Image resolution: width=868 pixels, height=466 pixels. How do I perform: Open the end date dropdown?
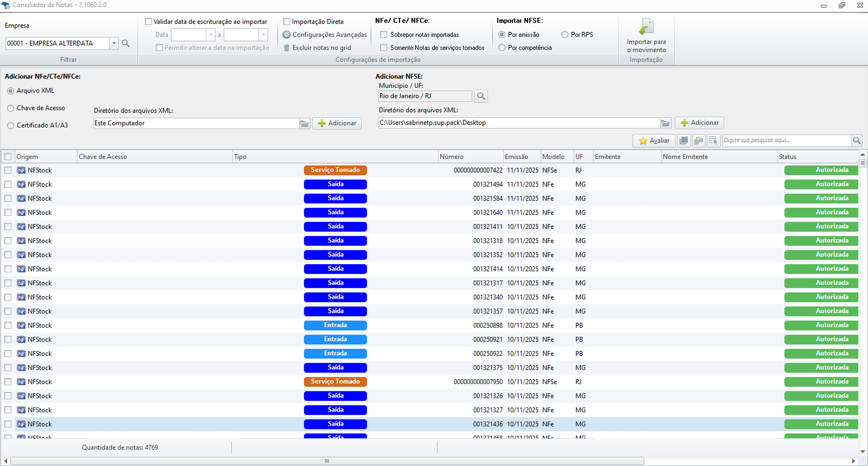(x=263, y=35)
